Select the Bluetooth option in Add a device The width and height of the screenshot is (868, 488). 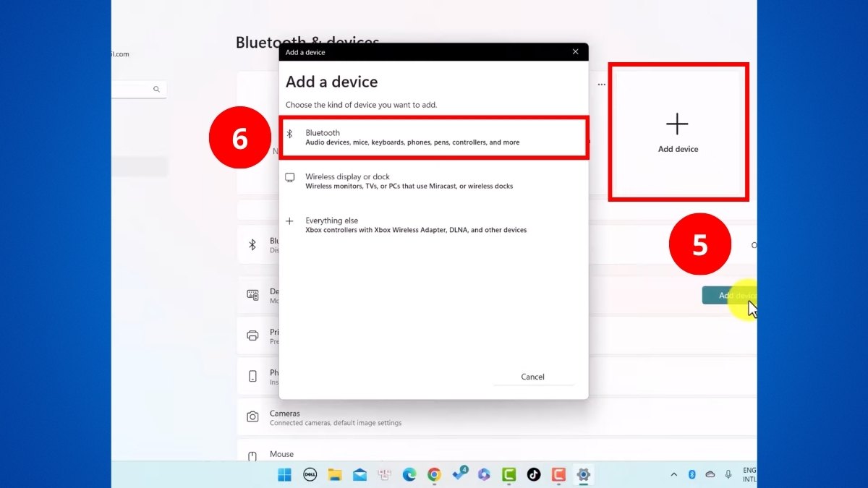(434, 137)
